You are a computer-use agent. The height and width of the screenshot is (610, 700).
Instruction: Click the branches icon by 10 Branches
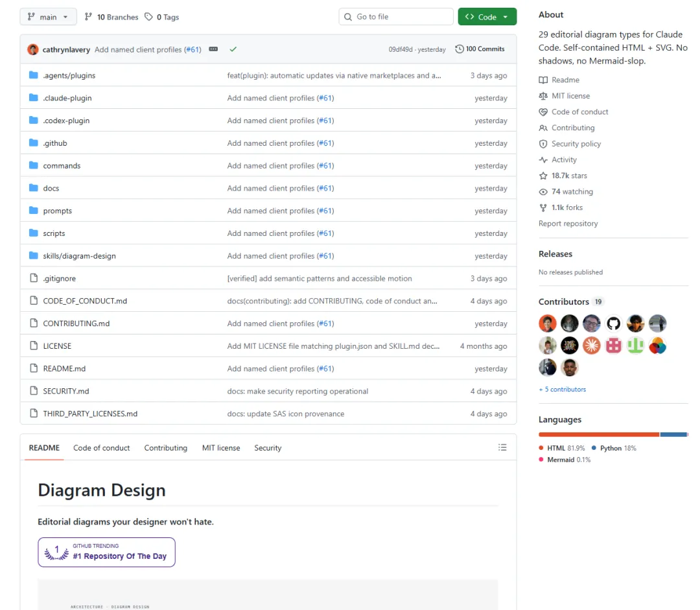tap(88, 17)
